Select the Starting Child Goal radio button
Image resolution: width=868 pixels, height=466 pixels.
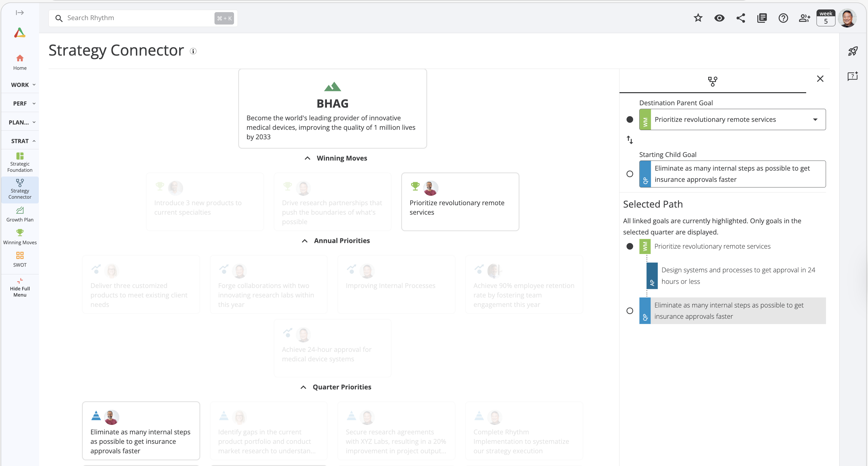(630, 174)
